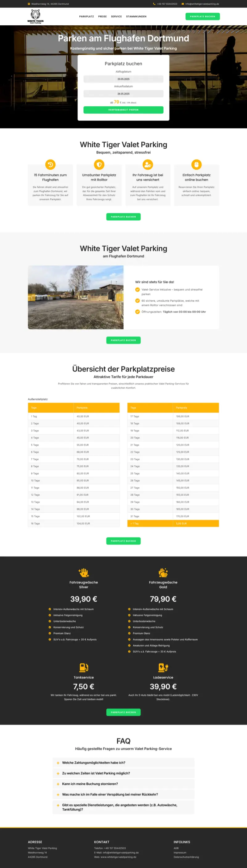247x868 pixels.
Task: Click the Tankservice 7,50 € price
Action: click(x=83, y=686)
